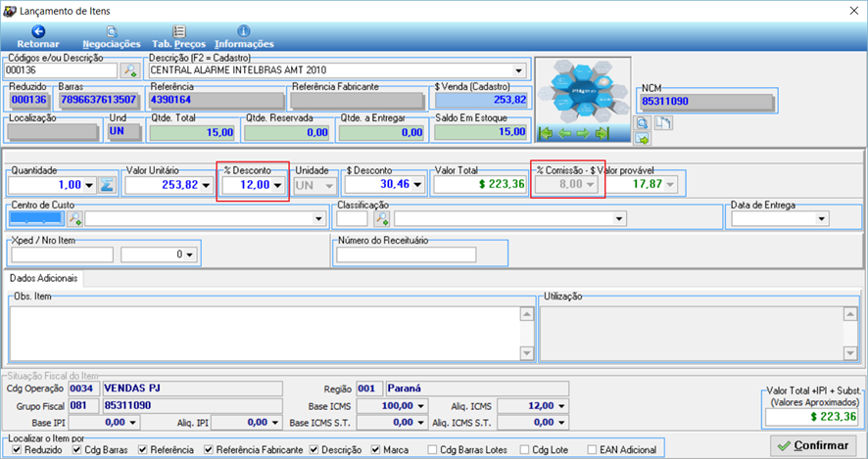Enable the Cdg Lote checkbox
Image resolution: width=868 pixels, height=459 pixels.
pos(524,450)
